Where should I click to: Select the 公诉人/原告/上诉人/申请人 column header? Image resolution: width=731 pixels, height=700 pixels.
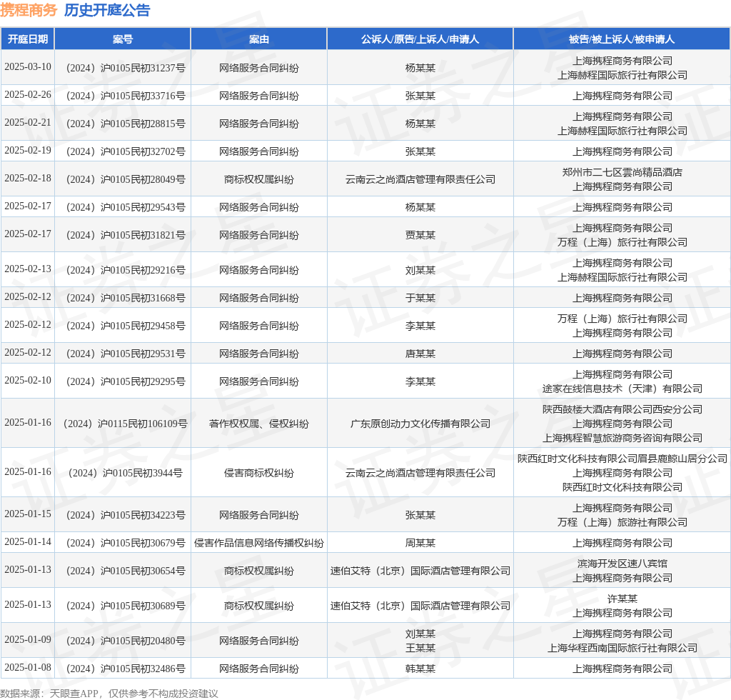[420, 39]
